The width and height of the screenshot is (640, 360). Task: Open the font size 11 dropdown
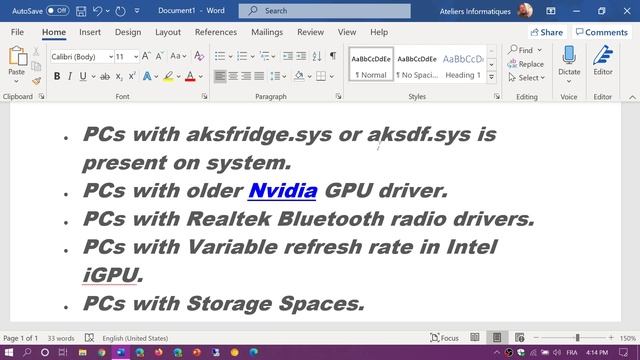[x=136, y=57]
